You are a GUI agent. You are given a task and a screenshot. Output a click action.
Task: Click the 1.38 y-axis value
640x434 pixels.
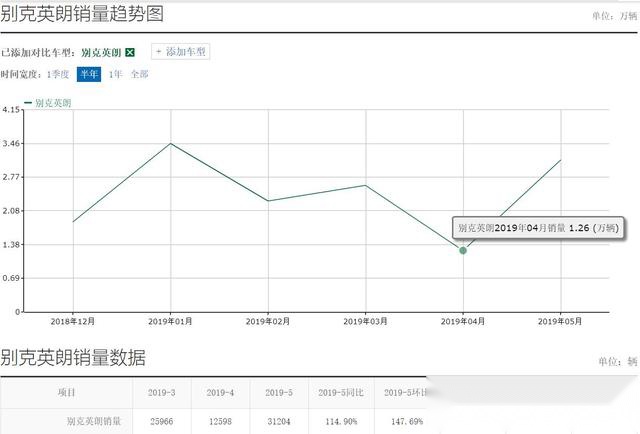pos(11,245)
